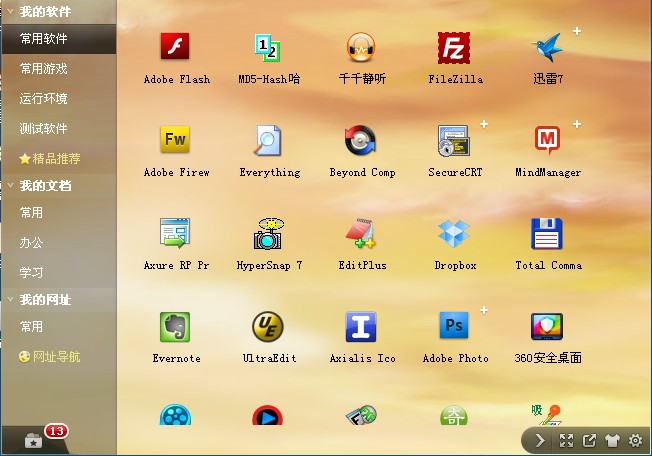This screenshot has height=456, width=652.
Task: Open the Everything search tool
Action: click(x=269, y=140)
